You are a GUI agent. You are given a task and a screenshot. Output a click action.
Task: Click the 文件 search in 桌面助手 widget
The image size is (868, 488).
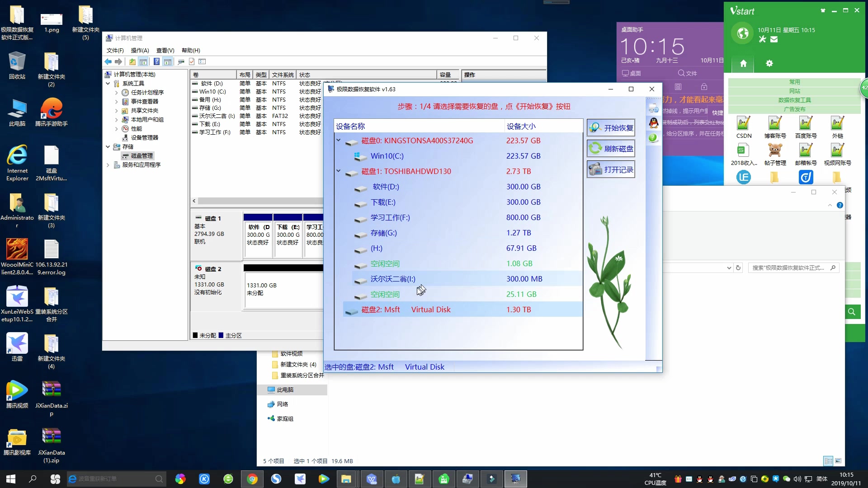(x=687, y=73)
